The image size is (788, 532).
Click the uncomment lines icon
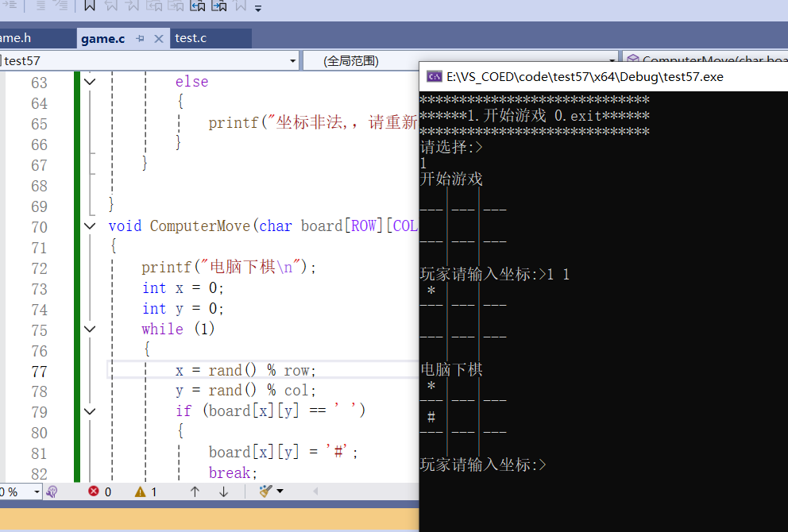61,6
